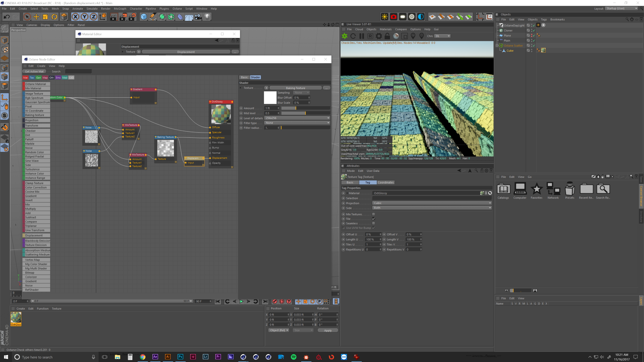Enable the Mix Textures checkbox

coord(373,214)
